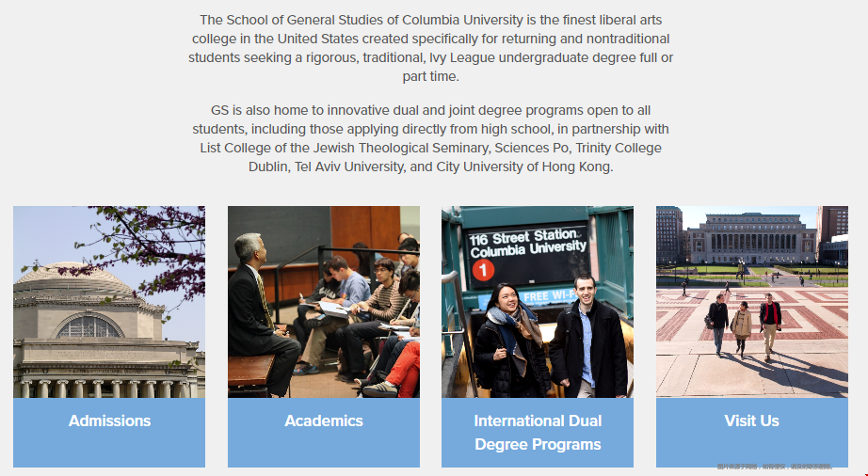Click the School of General Studies paragraph
Image resolution: width=868 pixels, height=476 pixels.
(x=431, y=48)
